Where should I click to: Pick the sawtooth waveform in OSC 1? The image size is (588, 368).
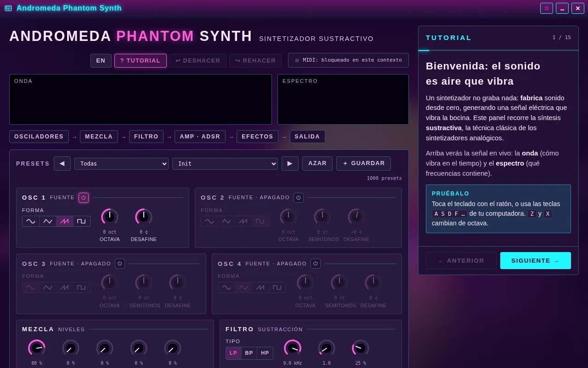coord(65,221)
